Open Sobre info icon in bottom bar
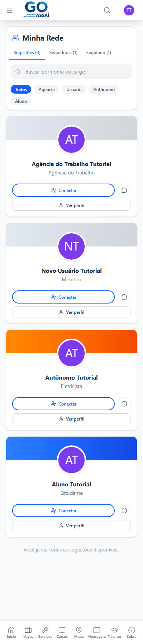This screenshot has height=644, width=143. (132, 632)
